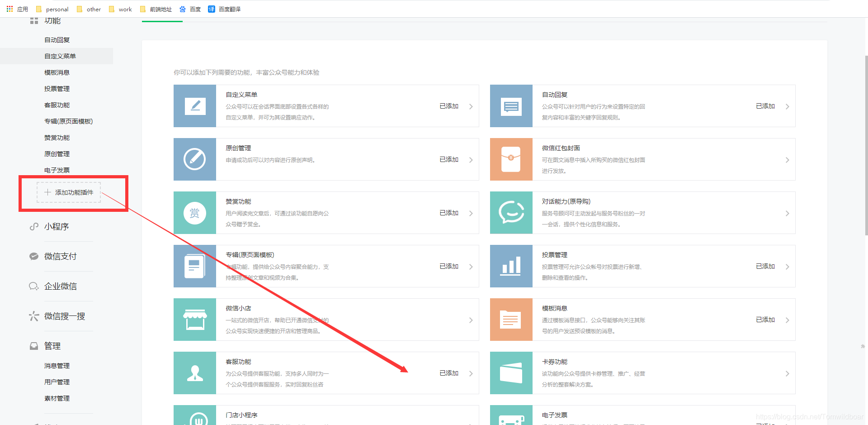Expand the 卡券功能 card chevron
Image resolution: width=868 pixels, height=425 pixels.
click(x=787, y=373)
